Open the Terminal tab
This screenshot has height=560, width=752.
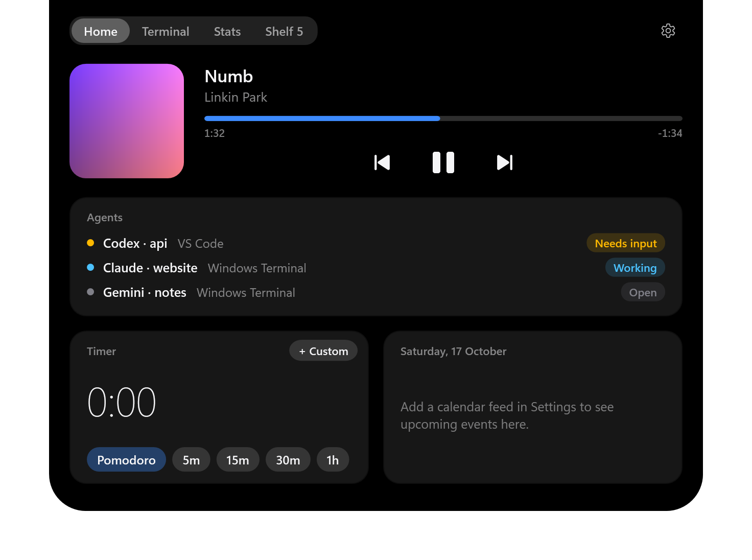pos(166,31)
